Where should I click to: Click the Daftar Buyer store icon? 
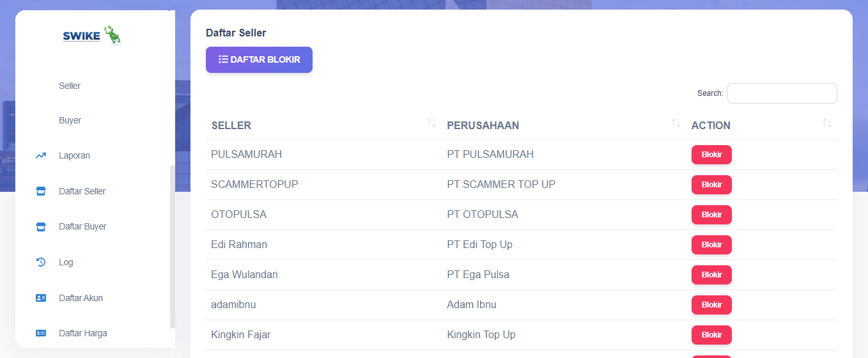point(41,227)
